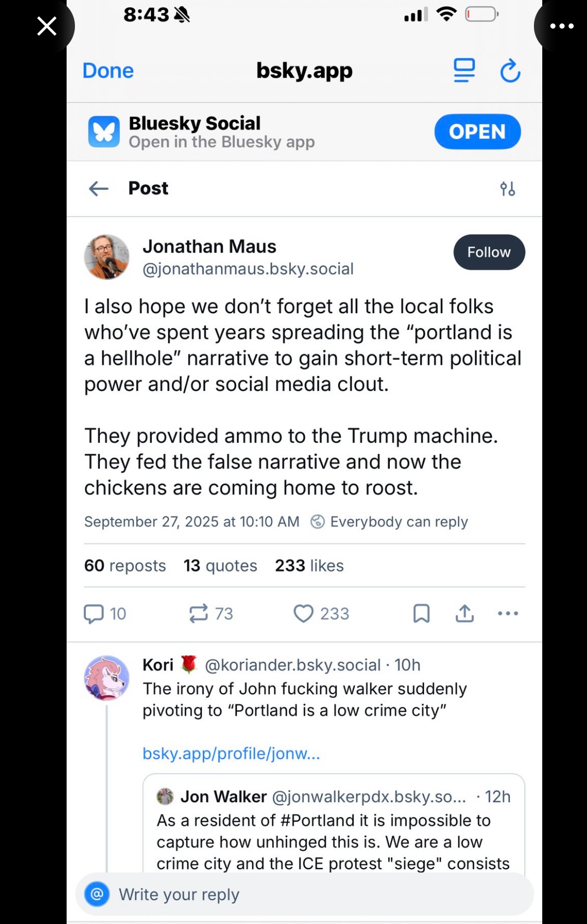Open bsky.app/profile/jonw link in reply
This screenshot has height=924, width=587.
(x=231, y=753)
